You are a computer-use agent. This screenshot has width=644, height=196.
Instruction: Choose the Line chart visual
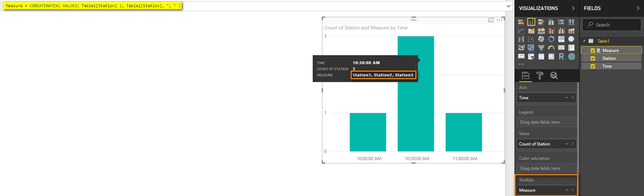pyautogui.click(x=521, y=30)
